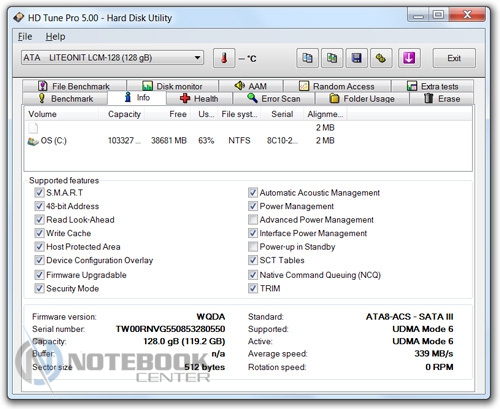
Task: Open the Help menu
Action: tap(55, 37)
